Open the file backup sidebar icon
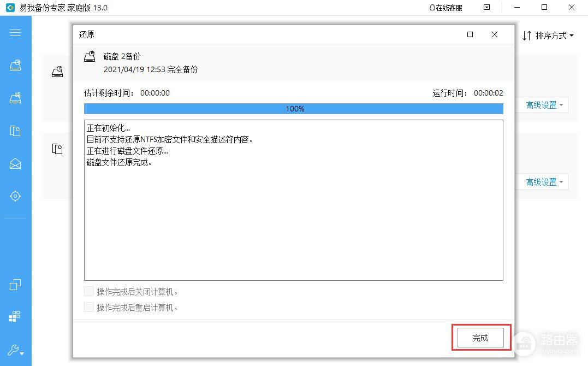 [x=15, y=131]
